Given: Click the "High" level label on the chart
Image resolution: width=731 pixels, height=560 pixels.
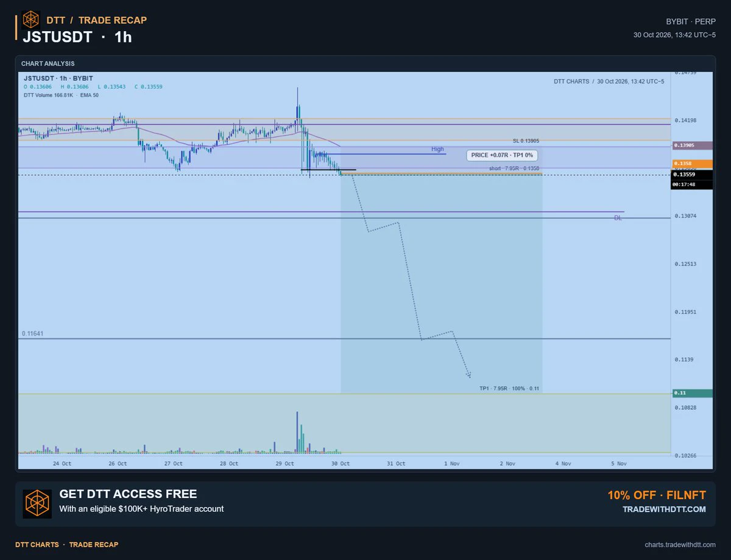Looking at the screenshot, I should tap(437, 149).
